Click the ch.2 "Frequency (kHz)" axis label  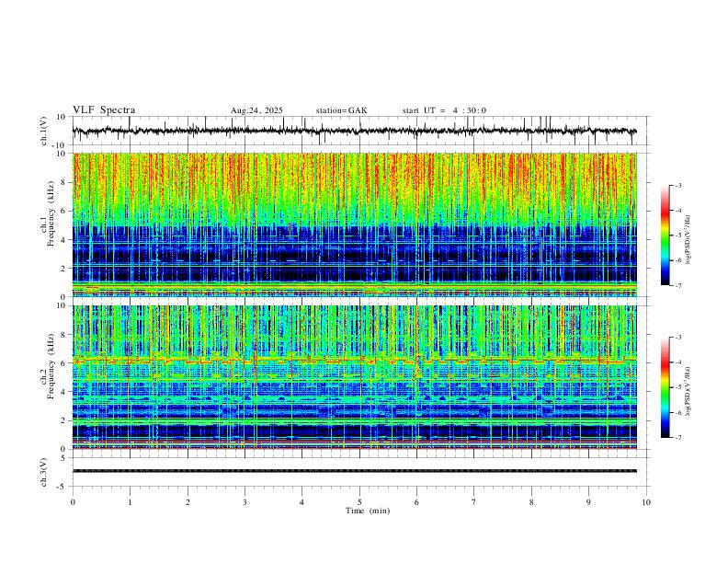click(x=51, y=366)
